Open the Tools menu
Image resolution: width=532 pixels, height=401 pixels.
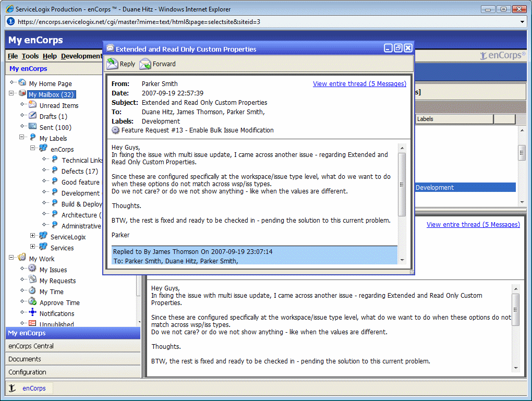30,56
